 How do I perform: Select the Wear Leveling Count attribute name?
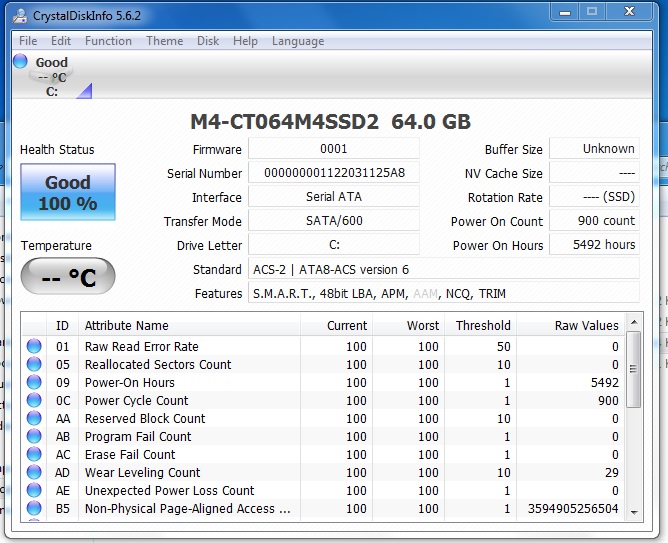[142, 473]
